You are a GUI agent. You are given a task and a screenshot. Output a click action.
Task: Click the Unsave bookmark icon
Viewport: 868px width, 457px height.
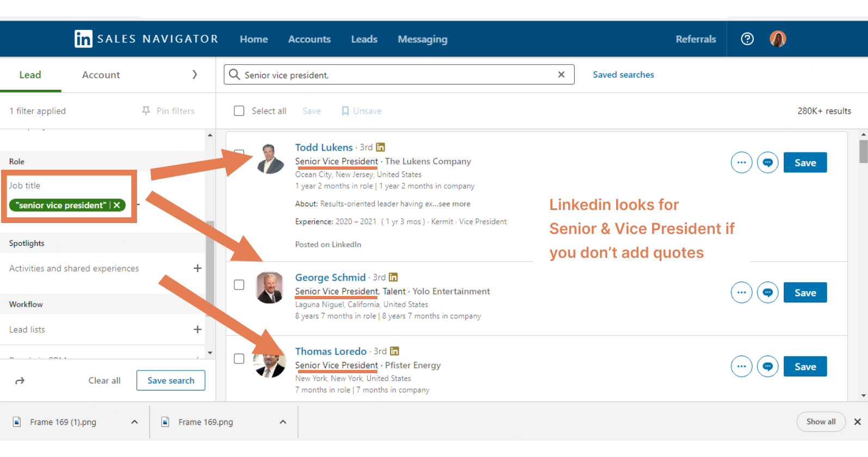click(x=345, y=111)
